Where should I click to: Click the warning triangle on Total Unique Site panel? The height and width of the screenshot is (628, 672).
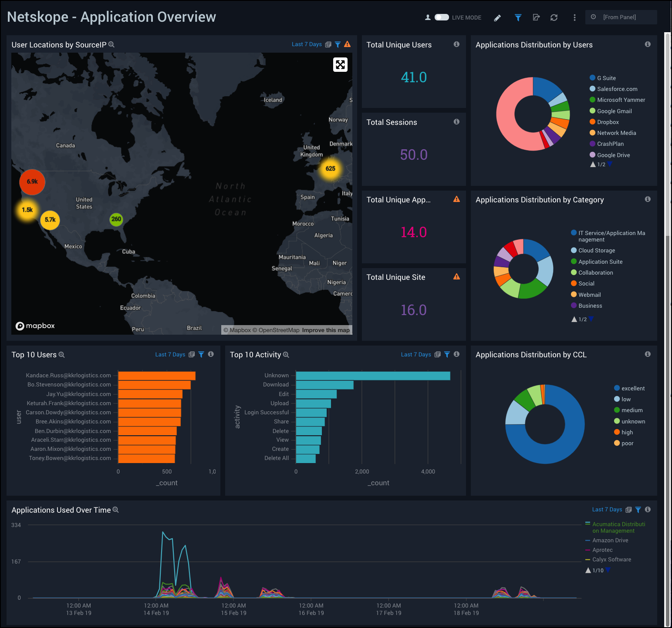click(x=456, y=276)
